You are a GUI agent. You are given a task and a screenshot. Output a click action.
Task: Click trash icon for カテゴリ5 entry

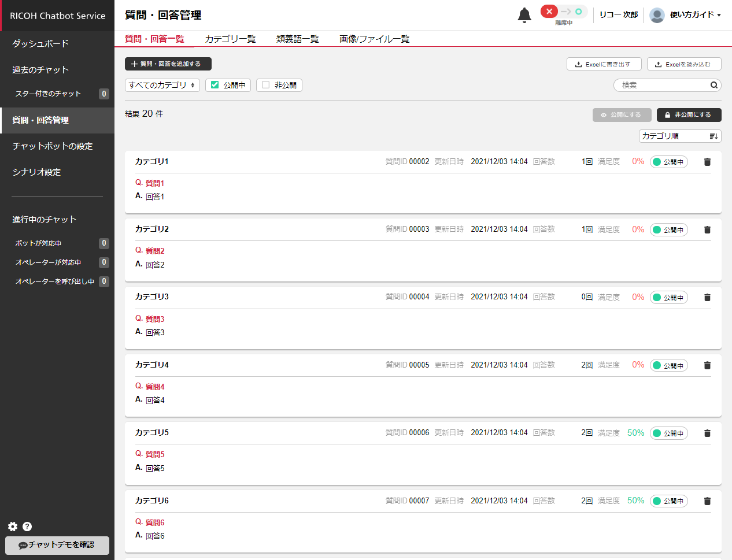click(x=707, y=433)
